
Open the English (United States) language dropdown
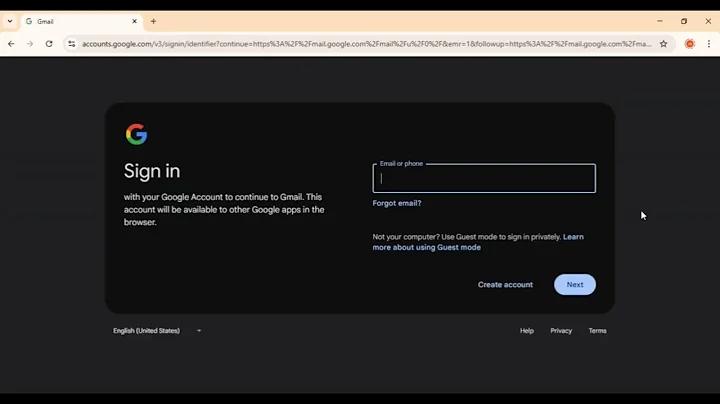click(x=157, y=331)
